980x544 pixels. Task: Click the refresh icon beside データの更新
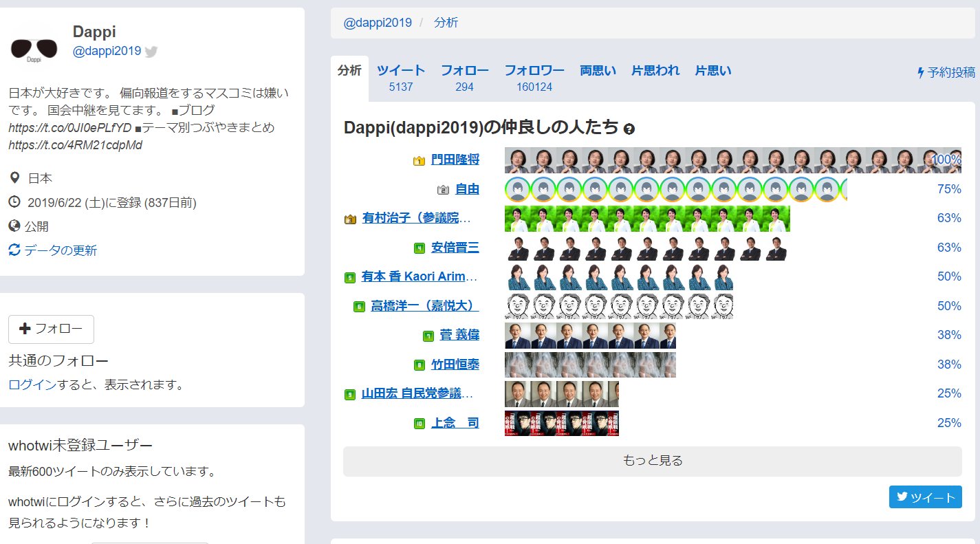[14, 250]
